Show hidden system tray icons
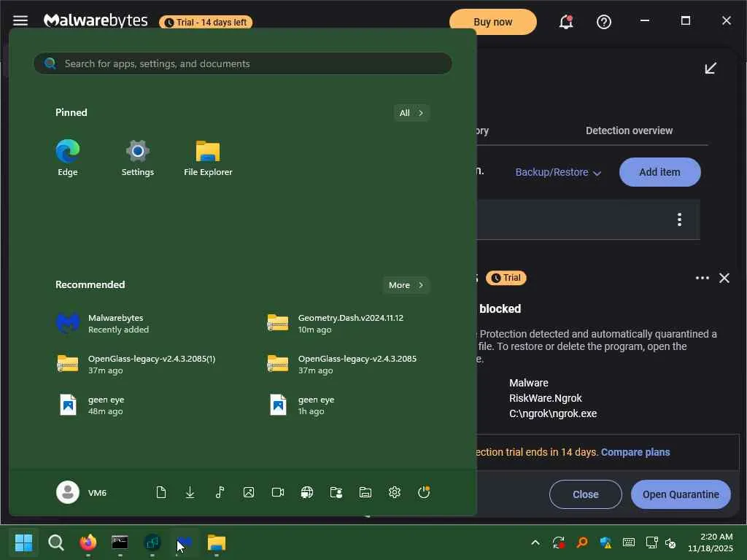Viewport: 747px width, 560px height. click(535, 542)
